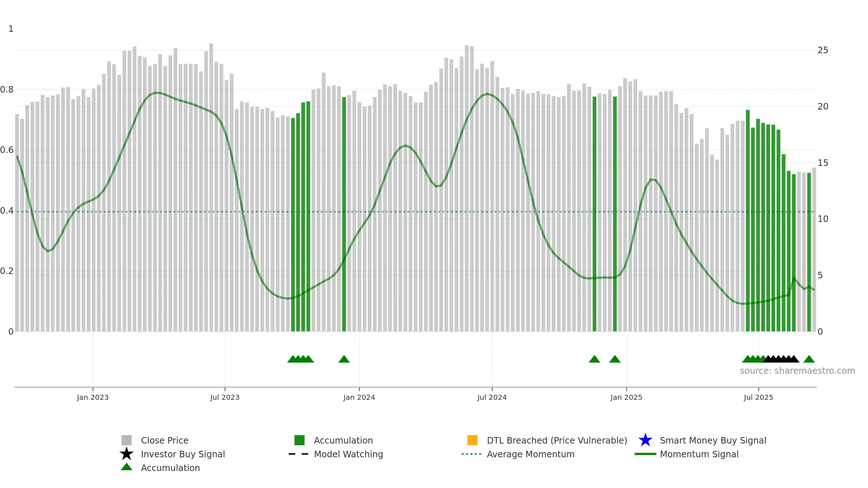Toggle the Momentum Signal legend label
Screen dimensions: 868x488
coord(699,454)
